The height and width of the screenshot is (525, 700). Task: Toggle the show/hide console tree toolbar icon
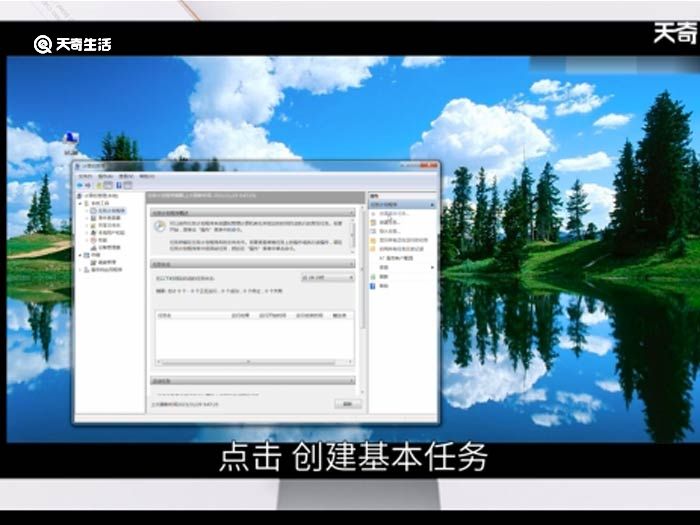(x=108, y=185)
